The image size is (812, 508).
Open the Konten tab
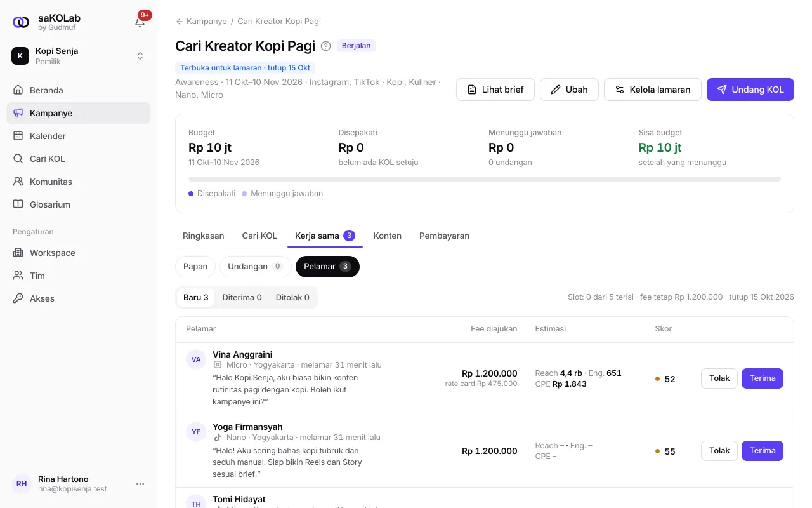pos(388,236)
